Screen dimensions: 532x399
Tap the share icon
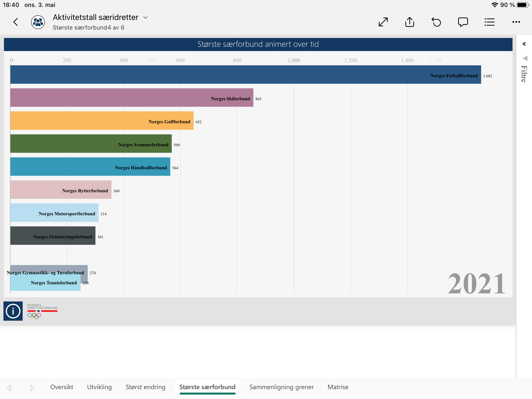[410, 22]
